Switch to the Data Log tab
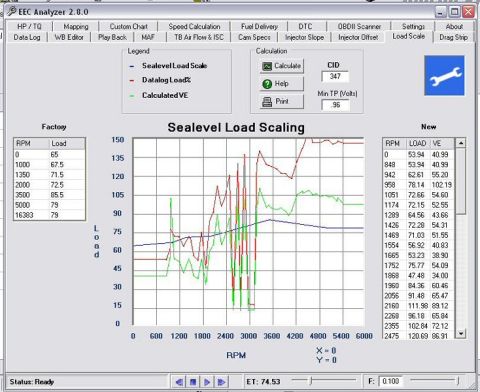 pyautogui.click(x=27, y=37)
